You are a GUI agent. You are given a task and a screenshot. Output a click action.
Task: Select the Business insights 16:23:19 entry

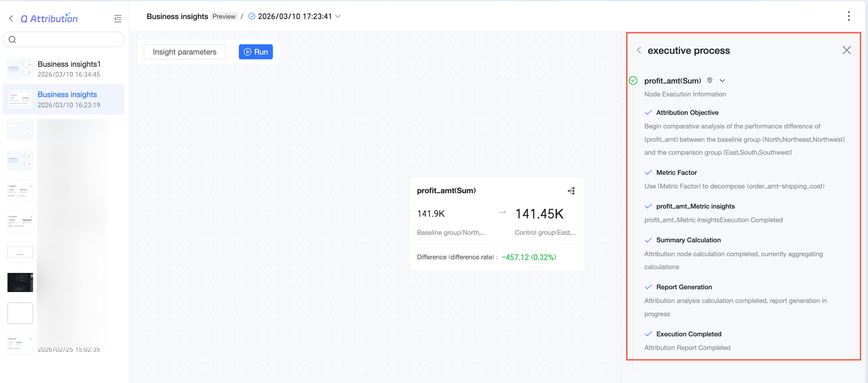point(64,99)
